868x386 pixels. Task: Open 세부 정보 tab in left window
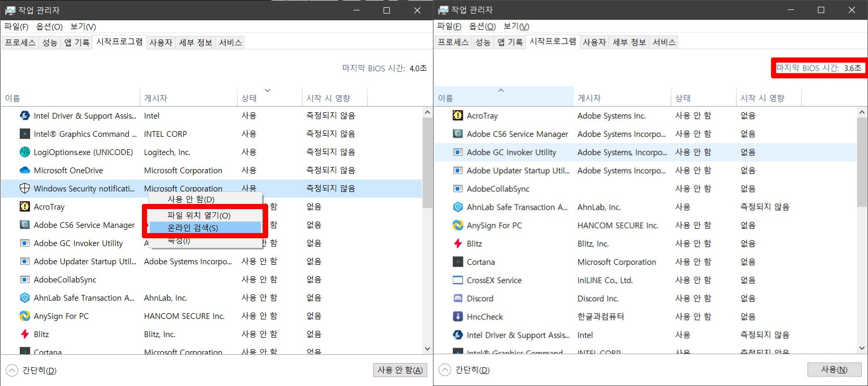pos(195,42)
